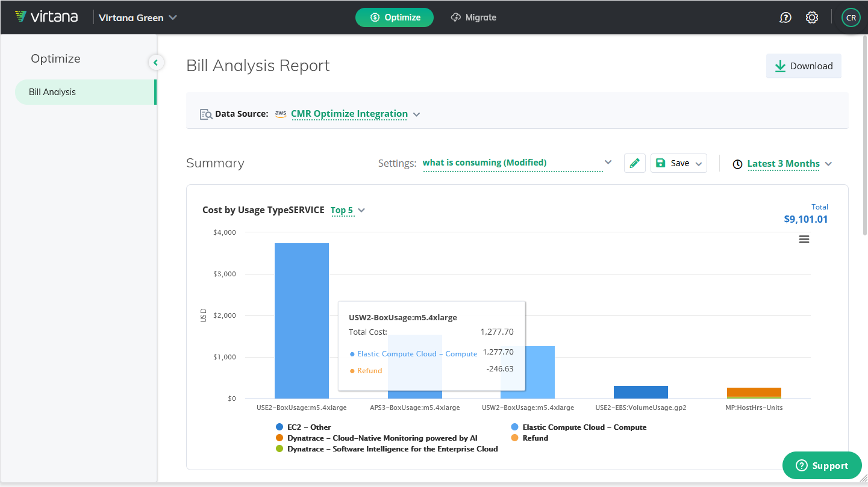Viewport: 868px width, 487px height.
Task: Open the chart hamburger context menu
Action: (804, 239)
